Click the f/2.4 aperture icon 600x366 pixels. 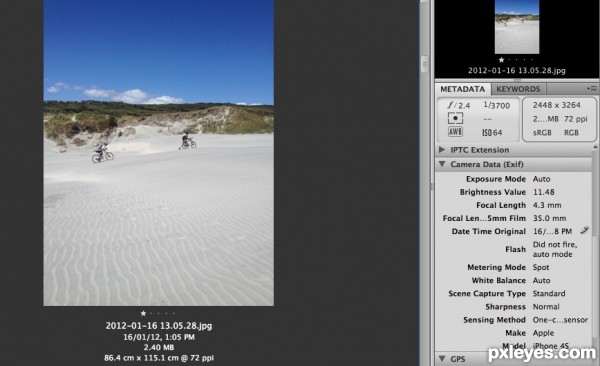click(452, 105)
